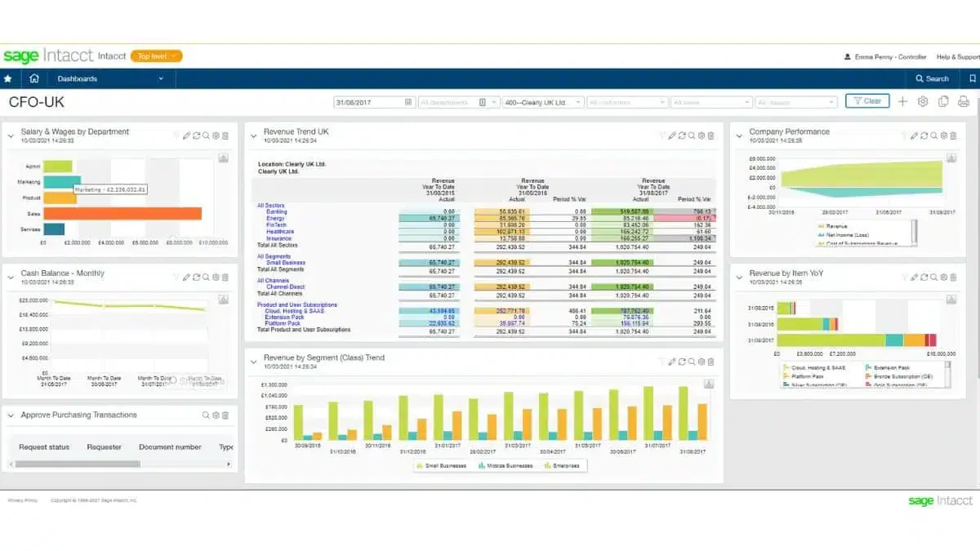The image size is (980, 551).
Task: Click the filter funnel in Revenue Trend UK header
Action: pyautogui.click(x=661, y=136)
